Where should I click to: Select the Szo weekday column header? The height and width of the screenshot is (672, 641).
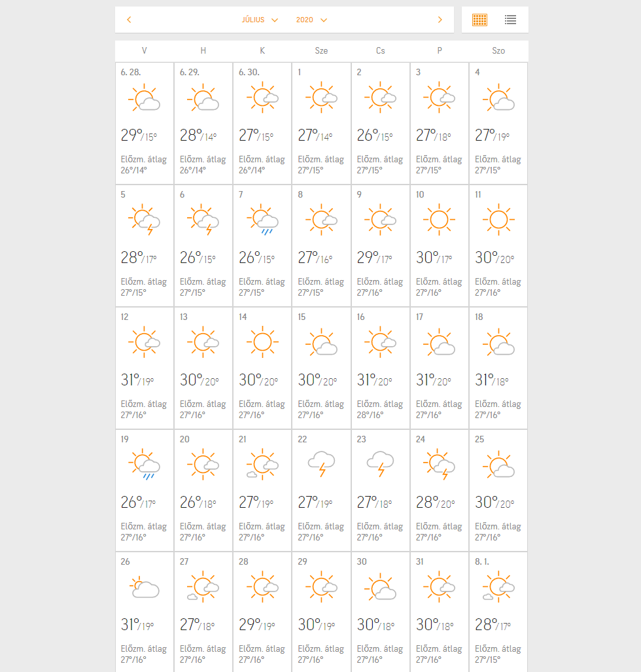click(x=498, y=50)
